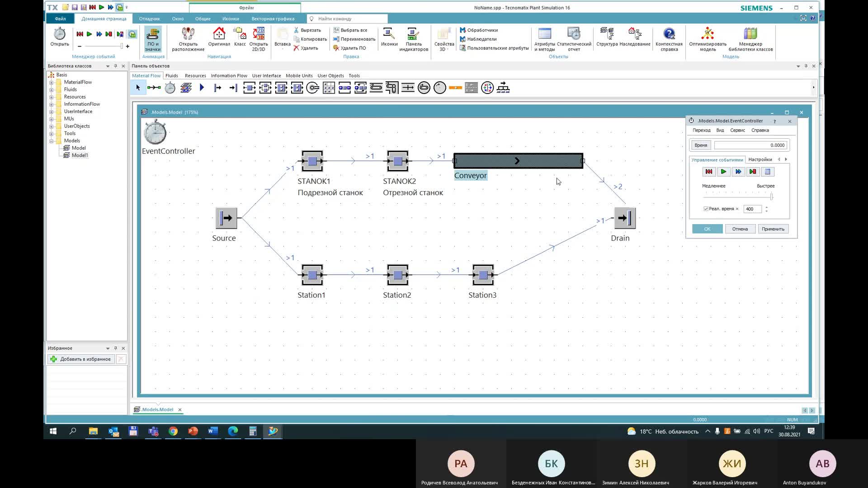Reset simulation in EventController dialog
Image resolution: width=868 pixels, height=488 pixels.
pos(708,172)
